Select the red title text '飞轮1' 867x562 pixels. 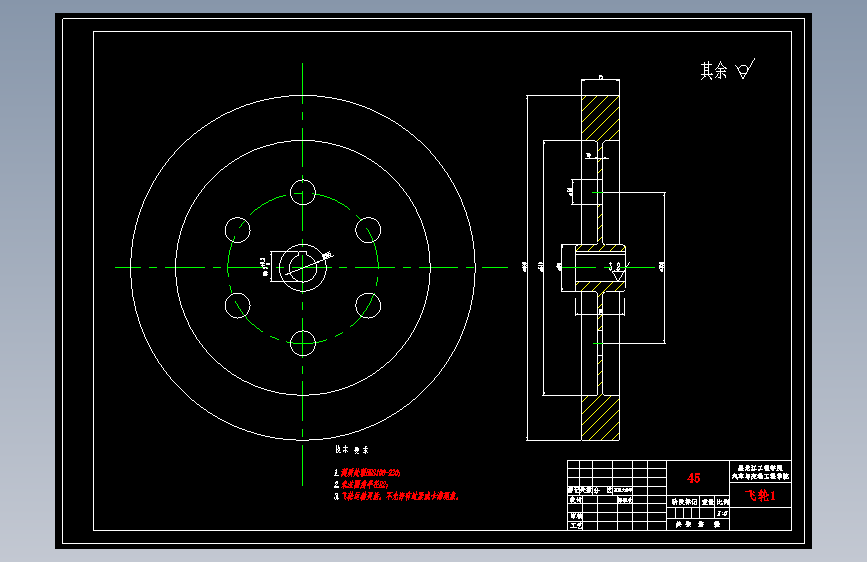point(760,496)
